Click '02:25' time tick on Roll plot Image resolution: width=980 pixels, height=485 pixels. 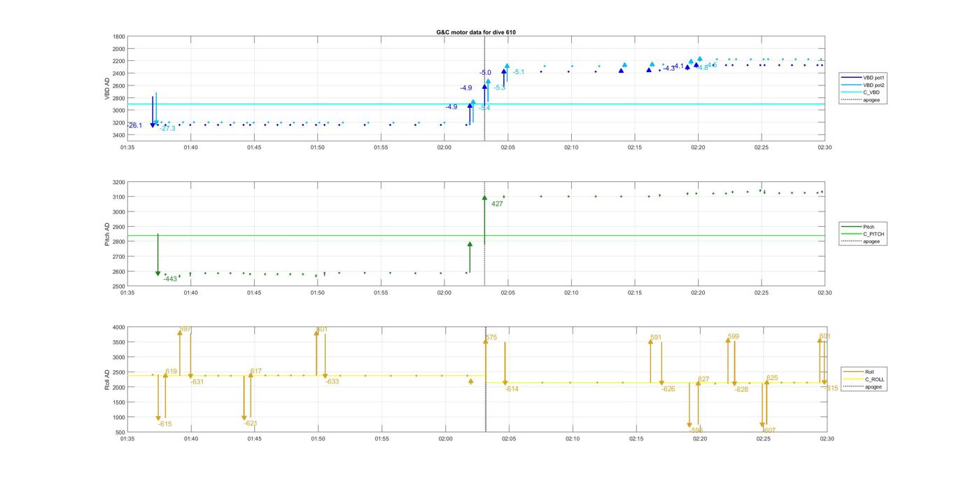(x=764, y=439)
